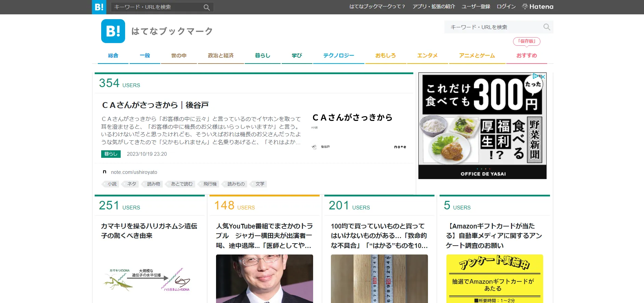This screenshot has height=303, width=644.
Task: Select the アニメとゲーム category tab
Action: click(477, 55)
